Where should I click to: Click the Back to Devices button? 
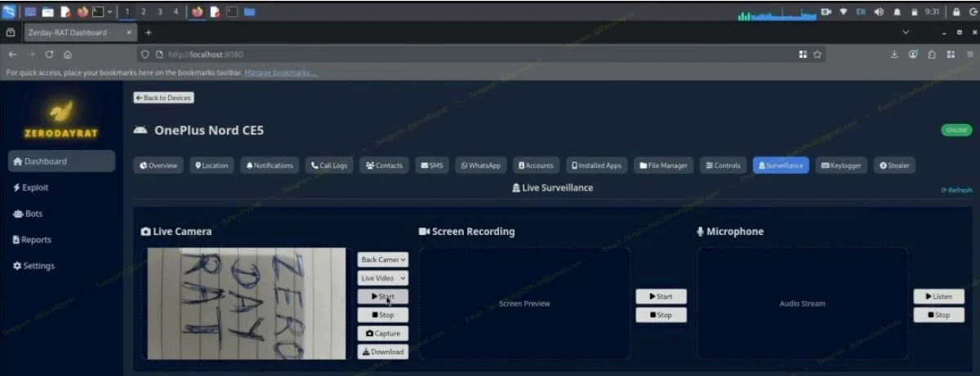click(163, 98)
